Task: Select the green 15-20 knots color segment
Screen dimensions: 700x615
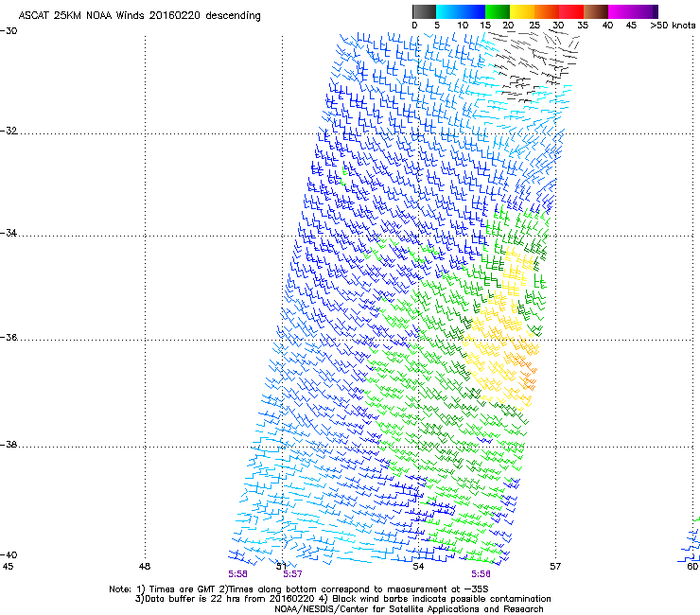Action: [x=498, y=11]
